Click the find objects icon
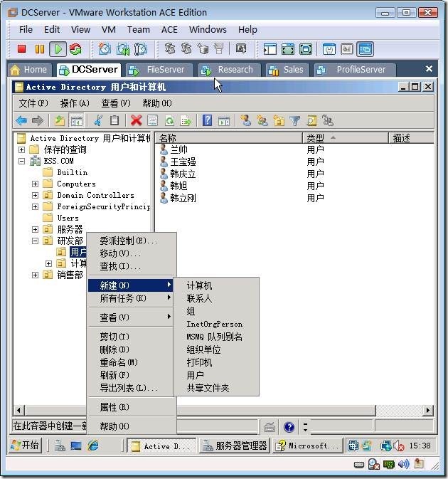Screen dimensions: 448x479 (311, 120)
